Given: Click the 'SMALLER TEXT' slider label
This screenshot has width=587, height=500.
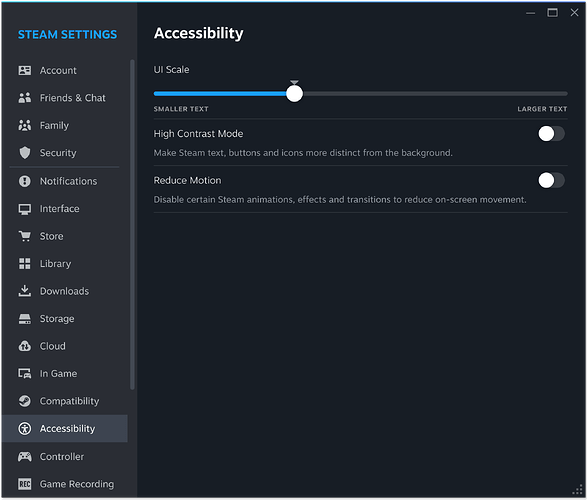Looking at the screenshot, I should (x=181, y=109).
